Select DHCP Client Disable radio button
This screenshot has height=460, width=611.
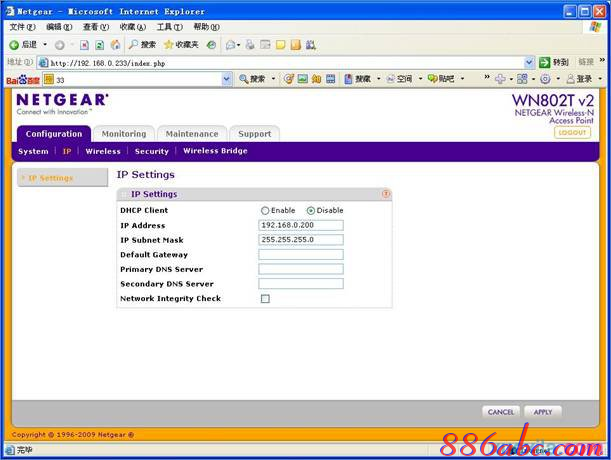coord(311,211)
